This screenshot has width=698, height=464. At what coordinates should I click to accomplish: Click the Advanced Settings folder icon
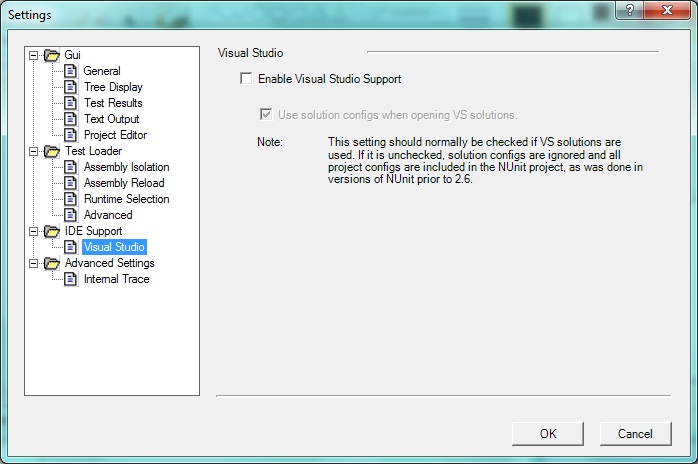(52, 263)
